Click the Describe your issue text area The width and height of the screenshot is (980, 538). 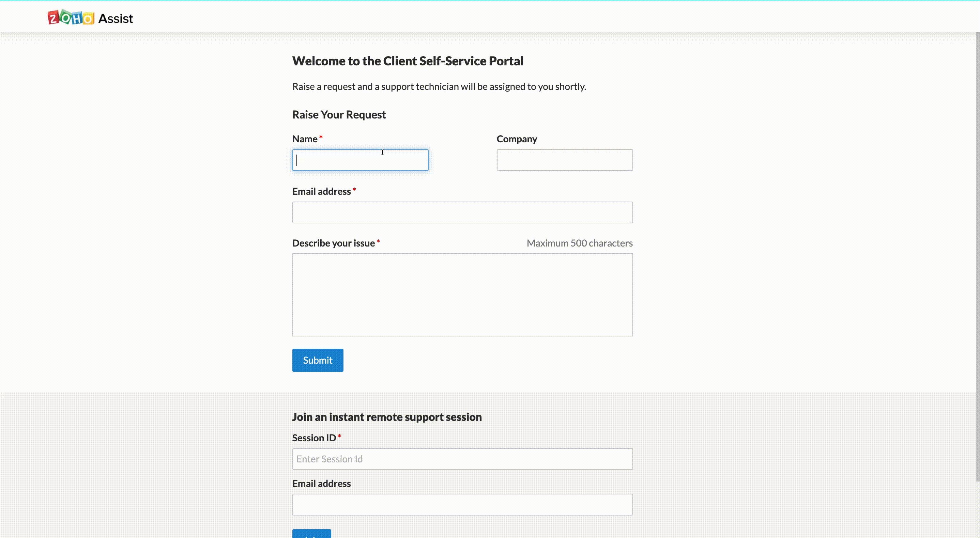(x=462, y=295)
